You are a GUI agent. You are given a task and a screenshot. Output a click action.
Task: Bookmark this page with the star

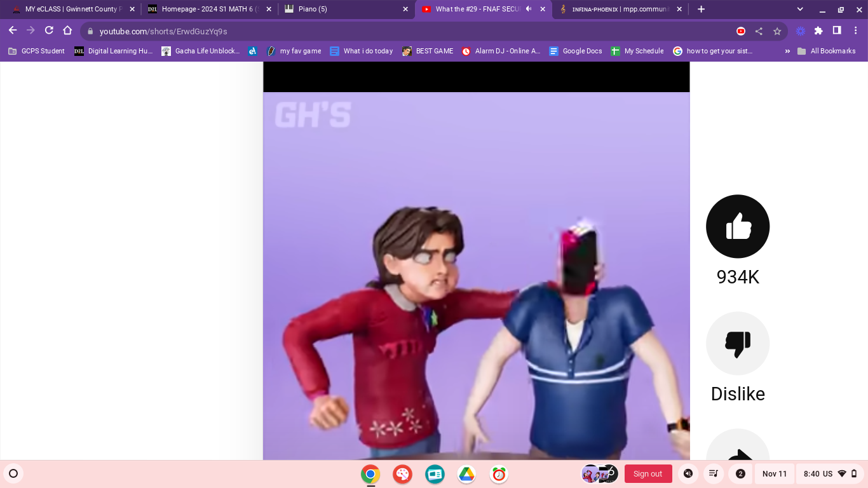[777, 31]
